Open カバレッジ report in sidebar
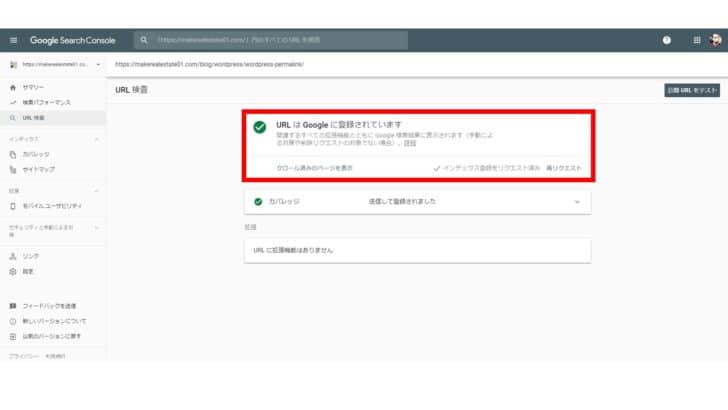The height and width of the screenshot is (410, 728). point(36,154)
